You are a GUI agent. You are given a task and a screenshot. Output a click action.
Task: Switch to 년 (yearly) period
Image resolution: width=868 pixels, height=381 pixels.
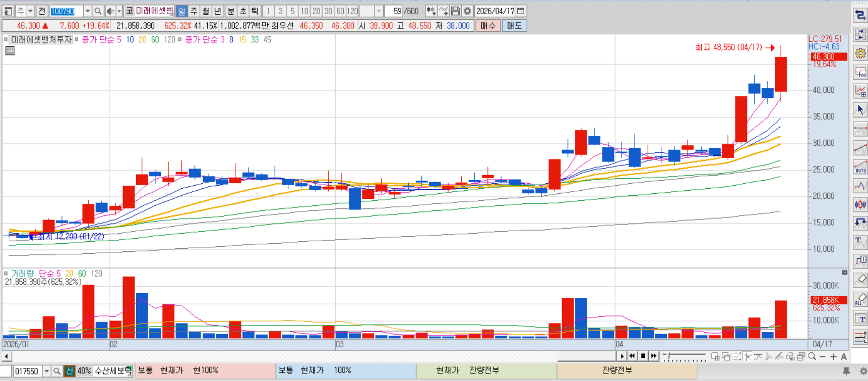pos(218,11)
